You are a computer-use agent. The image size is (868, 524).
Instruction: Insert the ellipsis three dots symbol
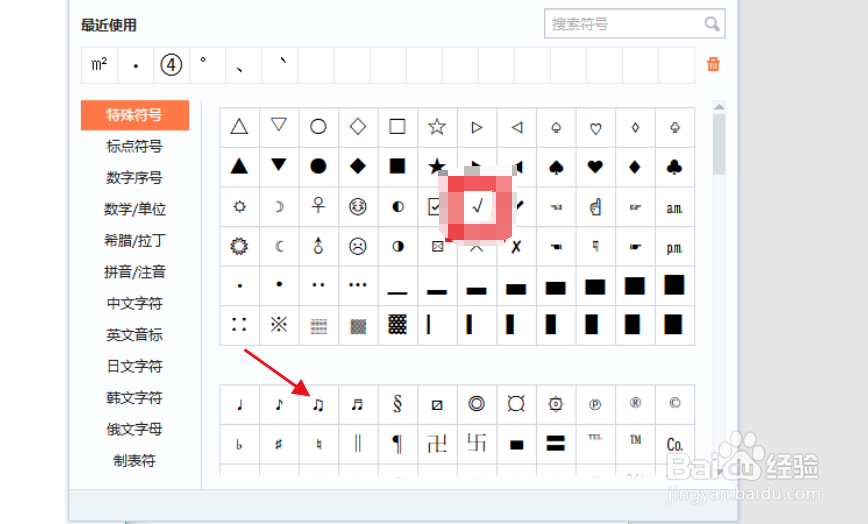(x=358, y=286)
